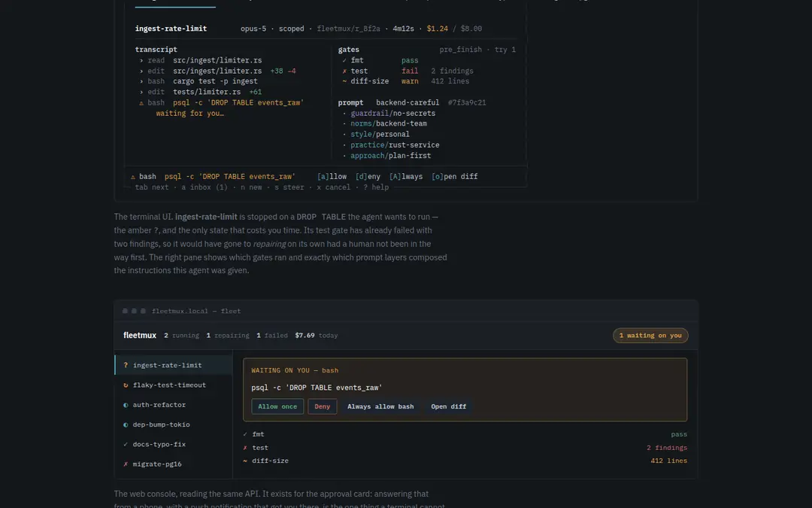Click the '1 repairing' counter in the web console

tap(228, 336)
